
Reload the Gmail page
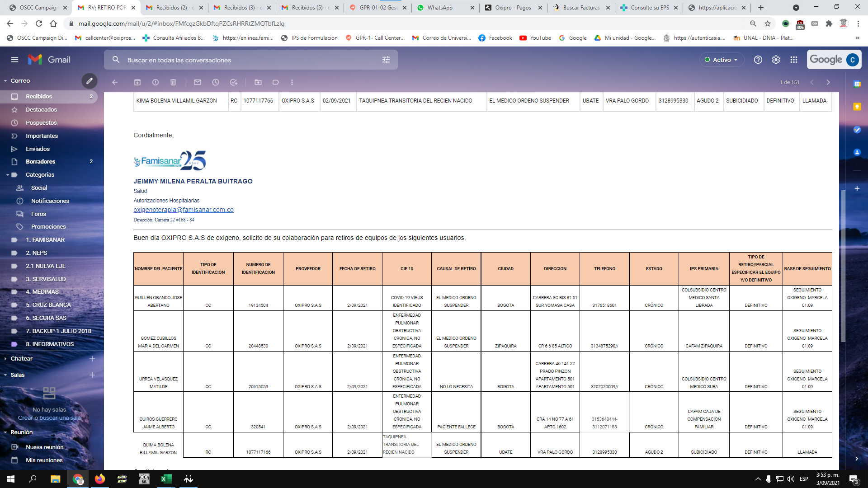point(39,23)
